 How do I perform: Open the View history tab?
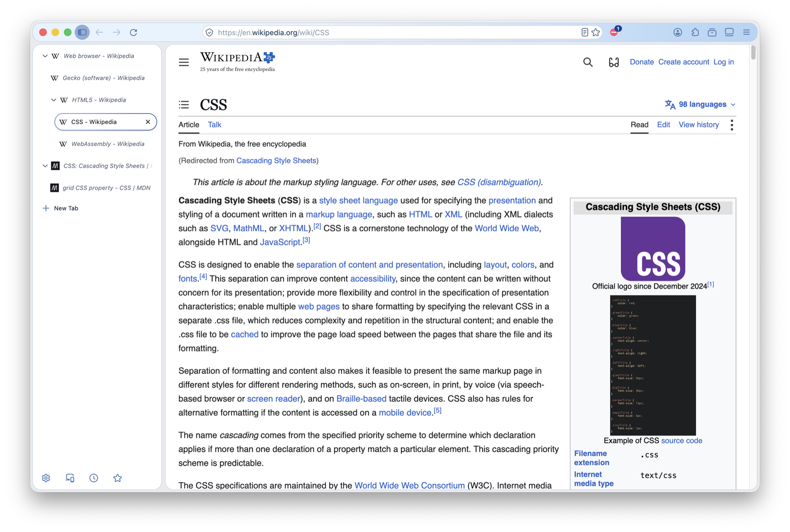coord(699,125)
